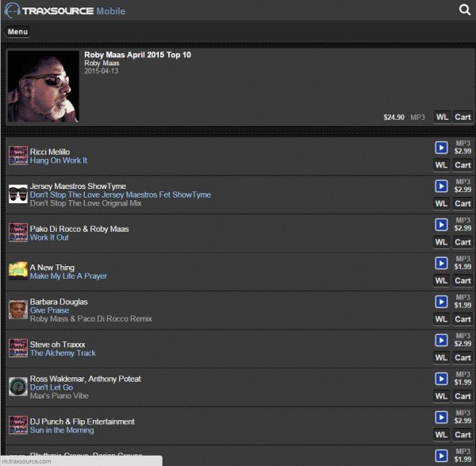Click Pako Di Rocco artwork thumbnail
Viewport: 476px width, 466px height.
click(x=18, y=233)
